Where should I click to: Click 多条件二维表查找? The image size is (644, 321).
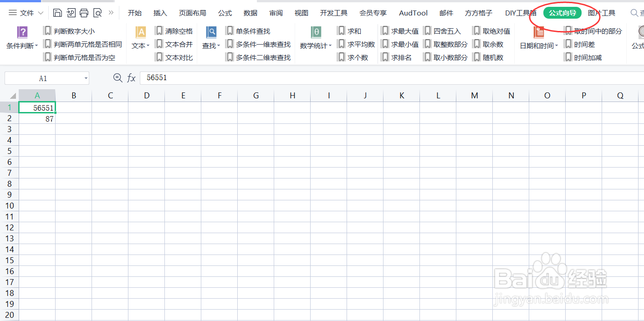(258, 57)
